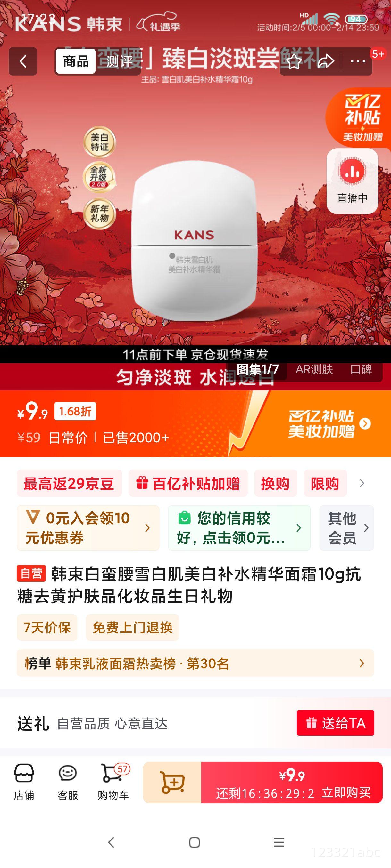The width and height of the screenshot is (391, 868).
Task: Contact 客服 customer service icon
Action: (68, 782)
